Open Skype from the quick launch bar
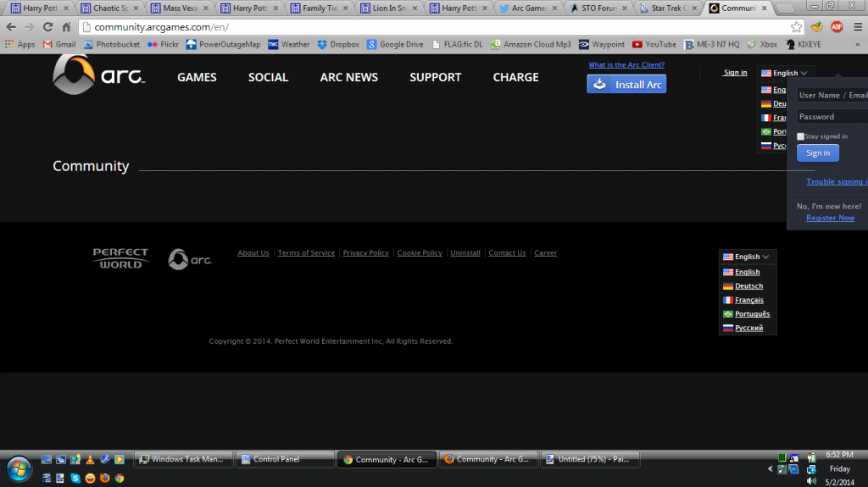Viewport: 868px width, 487px height. tap(75, 479)
